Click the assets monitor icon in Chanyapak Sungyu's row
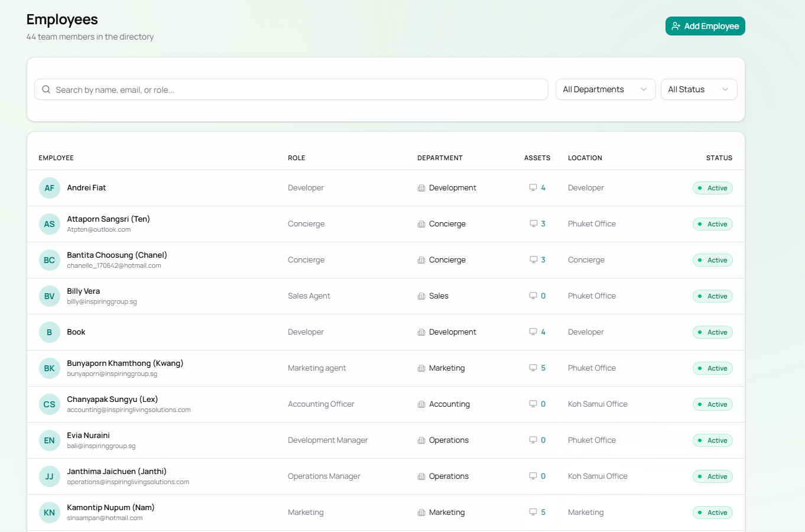805x532 pixels. (x=533, y=404)
